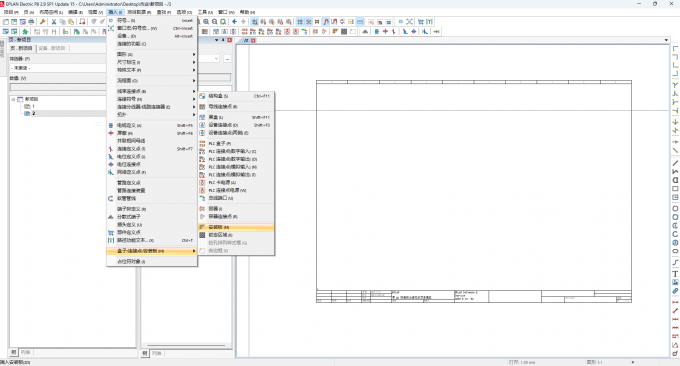Expand 盒子/连接点/安装板 submenu entry
The width and height of the screenshot is (680, 366).
click(x=152, y=251)
